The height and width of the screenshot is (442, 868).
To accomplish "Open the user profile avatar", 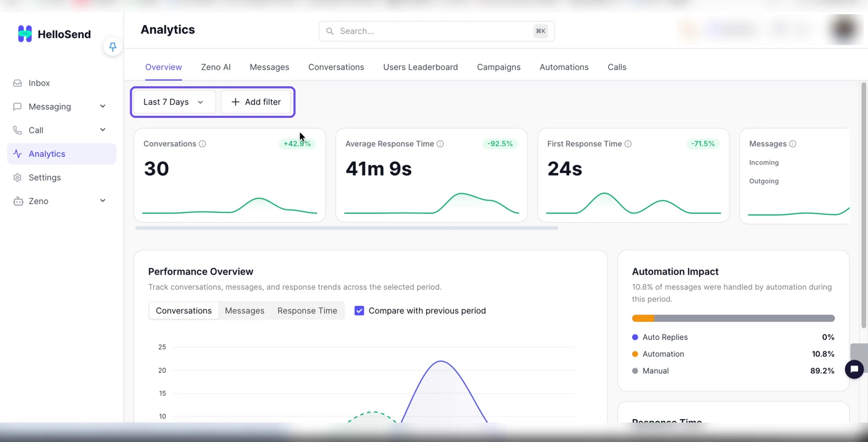I will tap(845, 29).
